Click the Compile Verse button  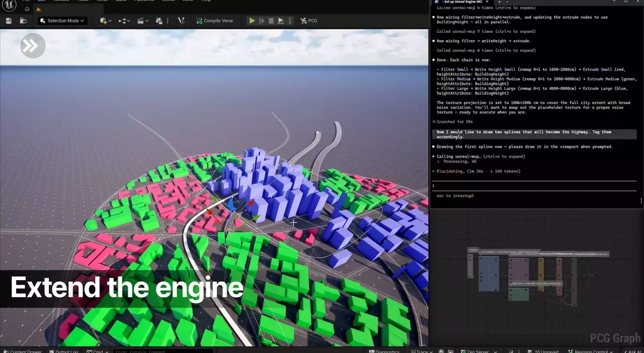point(215,21)
